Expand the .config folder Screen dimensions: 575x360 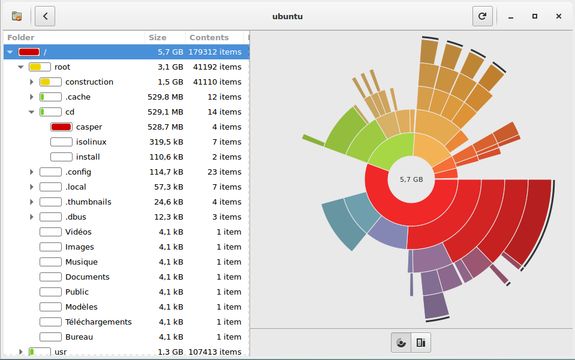point(32,172)
